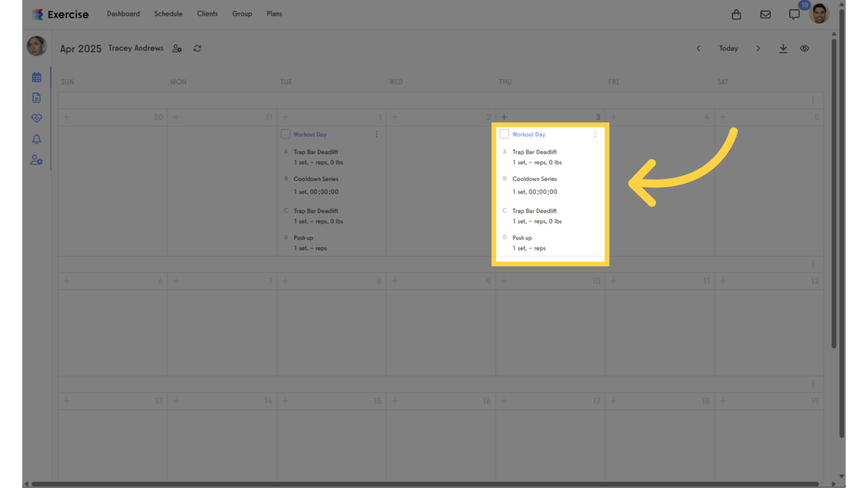Add workout on Sunday the 6th
This screenshot has height=488, width=868.
[67, 281]
